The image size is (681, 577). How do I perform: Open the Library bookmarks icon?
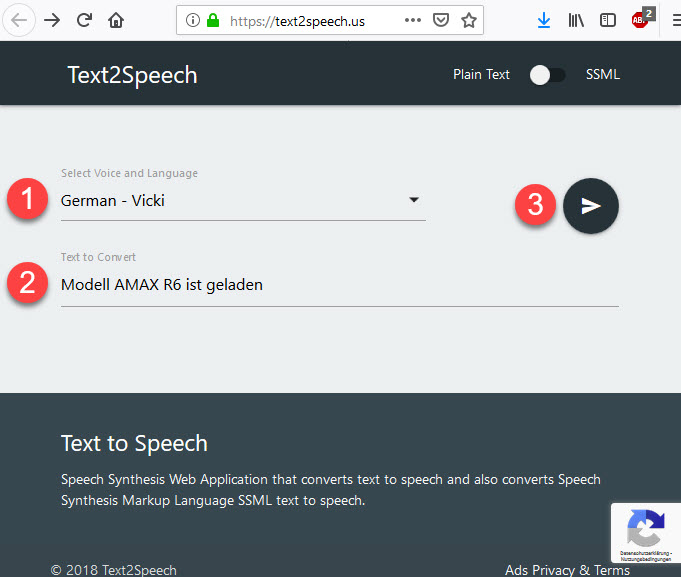coord(576,20)
